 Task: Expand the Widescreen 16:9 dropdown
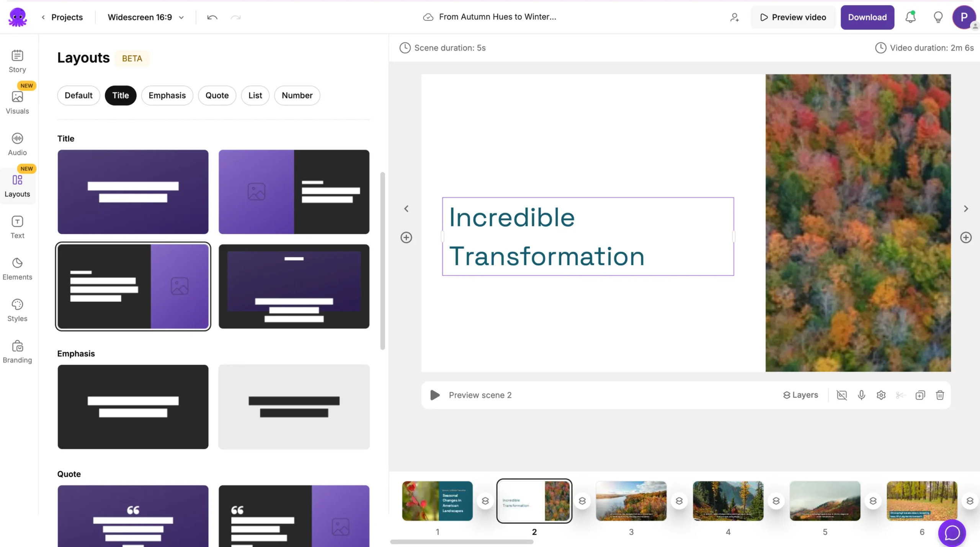point(145,17)
